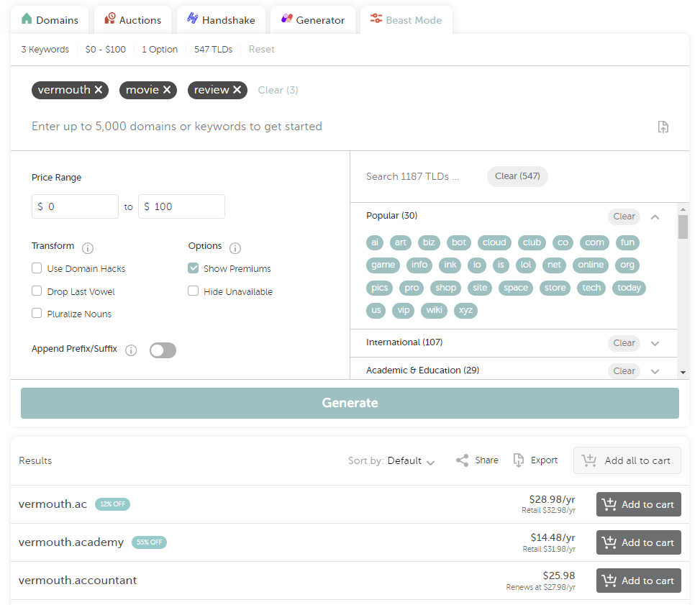Click the Append Prefix/Suffix info icon
The image size is (700, 605).
tap(131, 350)
